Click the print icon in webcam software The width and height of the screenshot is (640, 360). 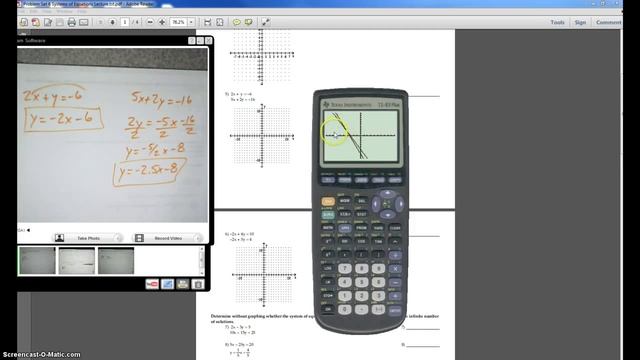pos(183,284)
